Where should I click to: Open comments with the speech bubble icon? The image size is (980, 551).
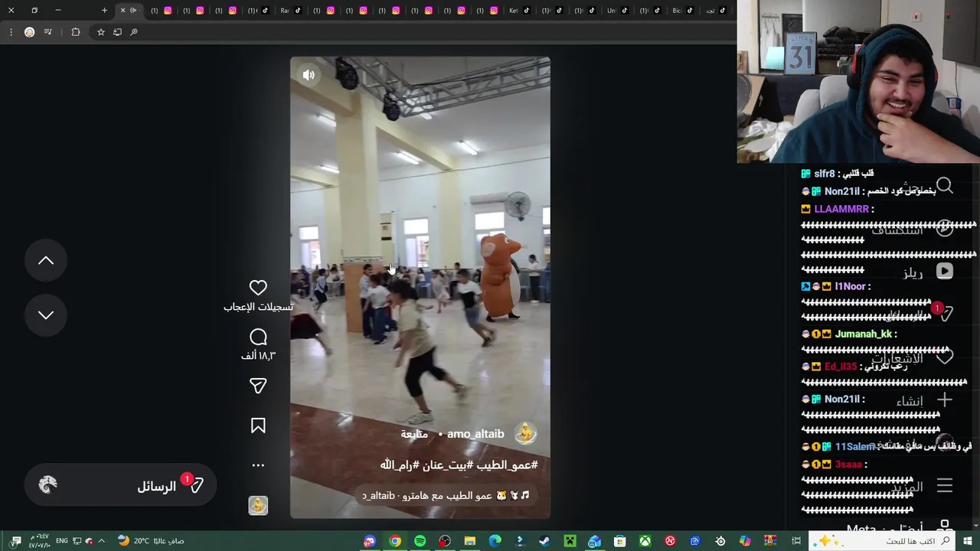[x=258, y=337]
